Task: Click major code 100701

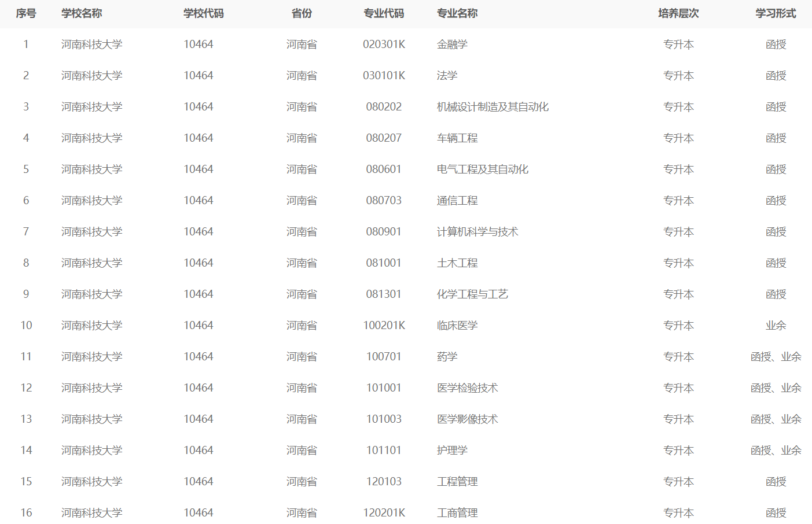Action: pos(384,357)
